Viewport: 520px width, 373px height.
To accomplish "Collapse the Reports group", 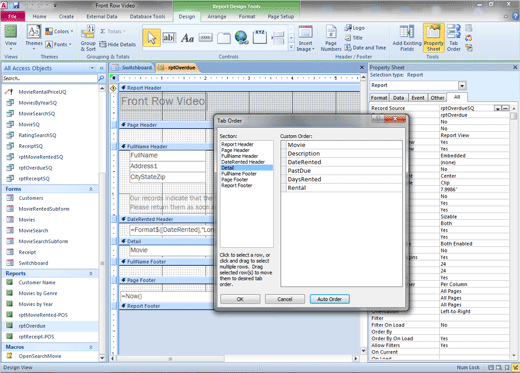I will click(91, 273).
